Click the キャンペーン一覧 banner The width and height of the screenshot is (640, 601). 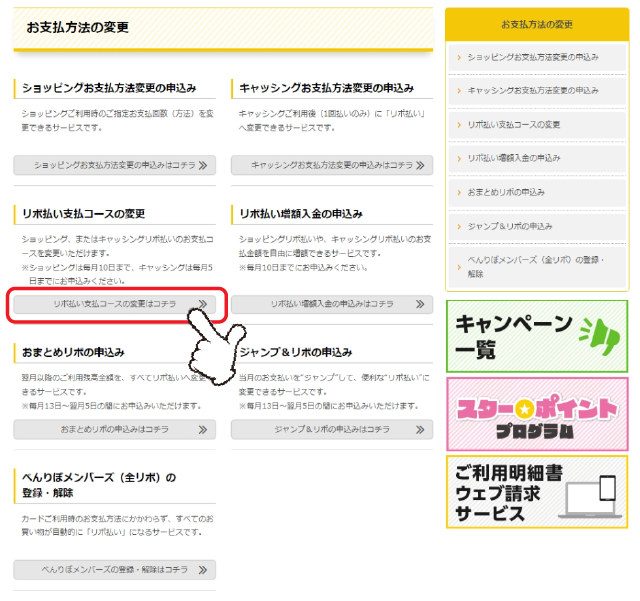pos(537,336)
